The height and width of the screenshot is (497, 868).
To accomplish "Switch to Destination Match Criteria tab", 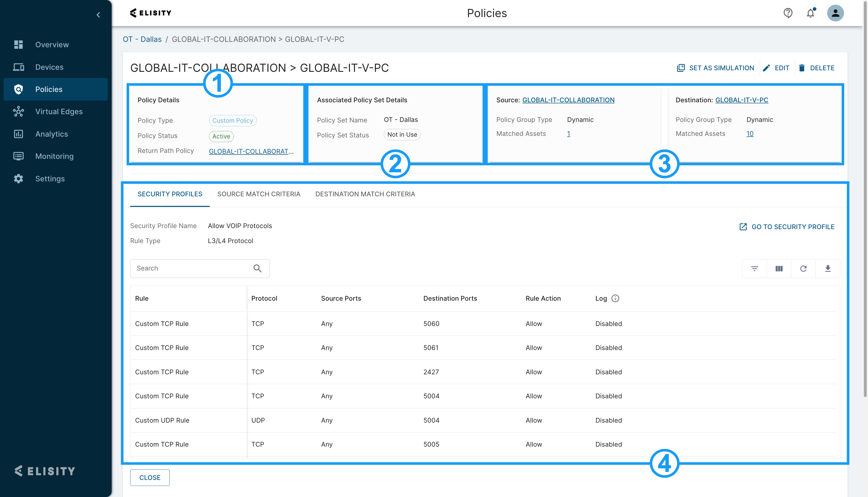I will tap(365, 194).
